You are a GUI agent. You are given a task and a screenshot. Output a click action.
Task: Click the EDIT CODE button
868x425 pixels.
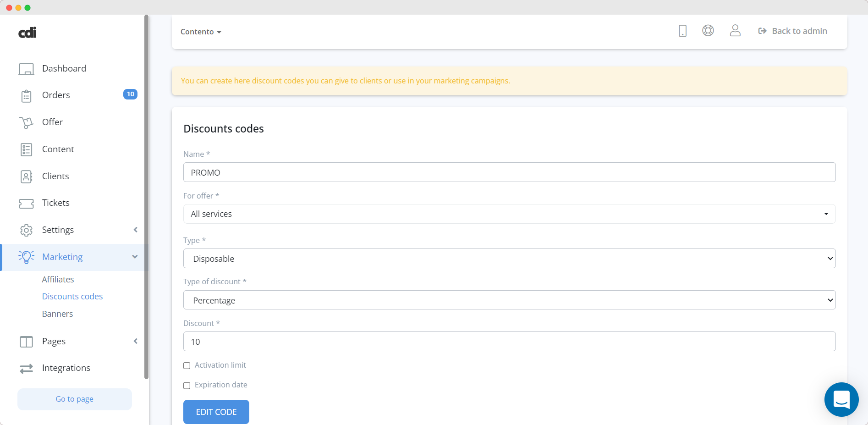[216, 412]
